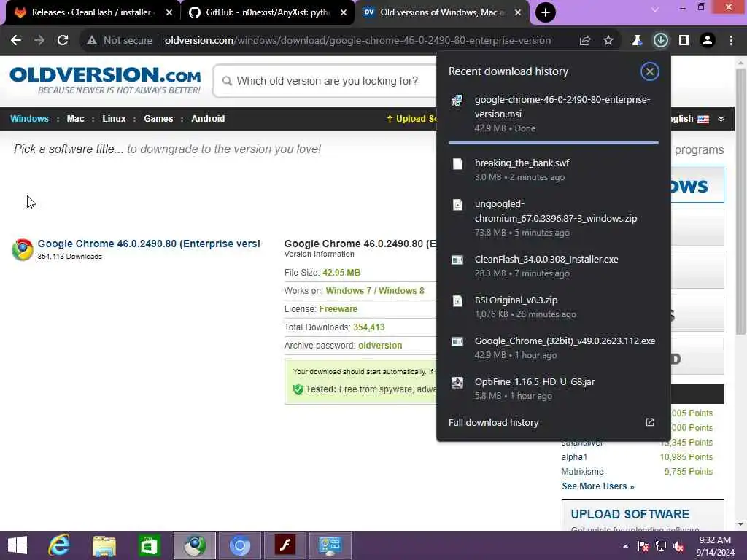This screenshot has height=560, width=747.
Task: Click the UPLOAD SOFTWARE heading
Action: click(630, 514)
